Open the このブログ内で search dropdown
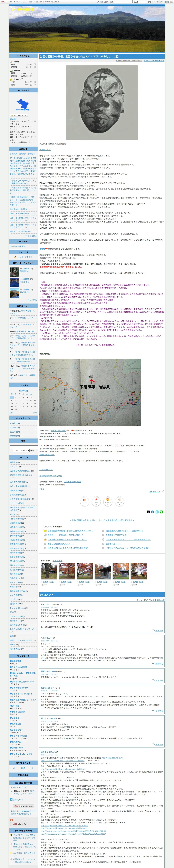This screenshot has height=868, width=174. click(21, 450)
